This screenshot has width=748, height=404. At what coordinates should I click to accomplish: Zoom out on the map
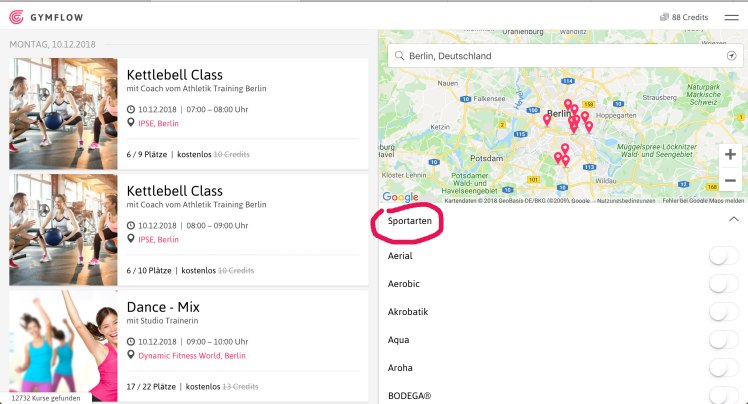pyautogui.click(x=730, y=181)
